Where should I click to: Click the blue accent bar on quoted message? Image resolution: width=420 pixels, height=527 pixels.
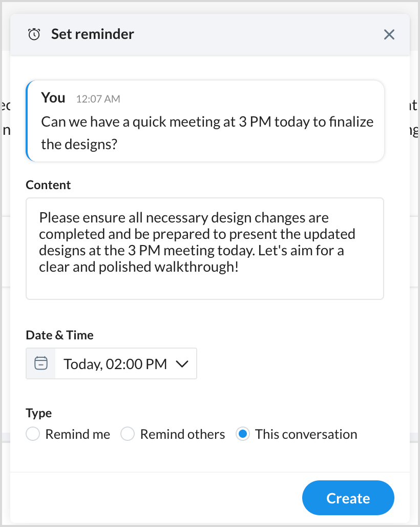(27, 120)
